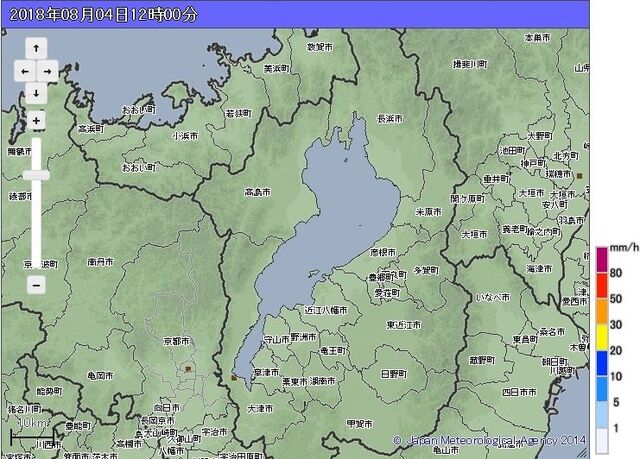Click the 20 mm/h yellow legend color
Viewport: 640px width, 459px height.
pyautogui.click(x=602, y=337)
